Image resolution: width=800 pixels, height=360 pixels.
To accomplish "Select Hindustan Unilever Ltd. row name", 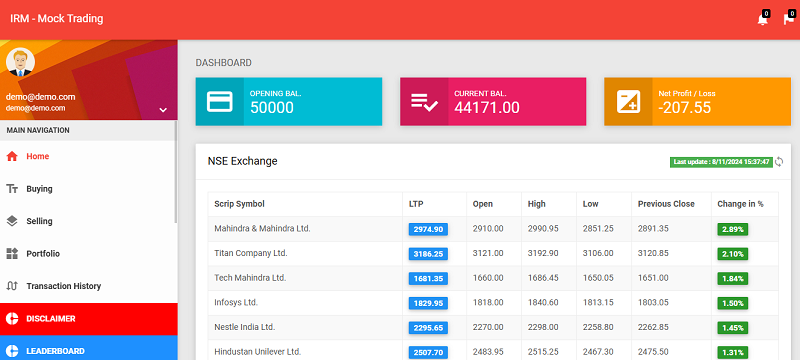I will (258, 352).
